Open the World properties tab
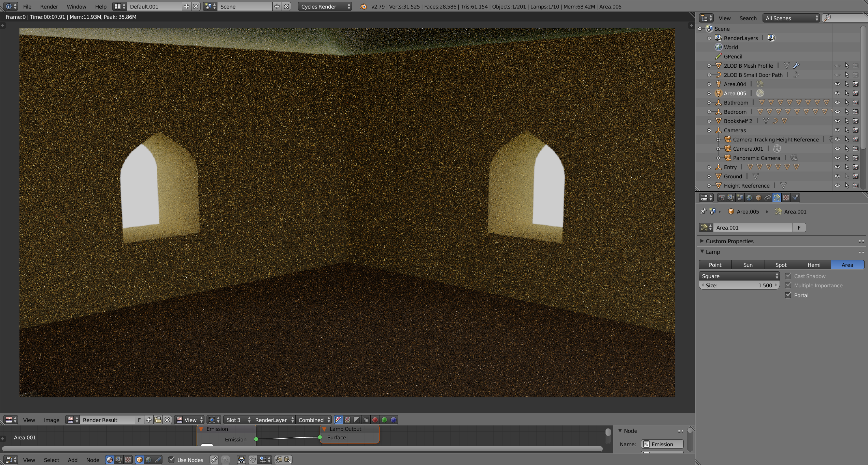The image size is (868, 465). (x=749, y=198)
